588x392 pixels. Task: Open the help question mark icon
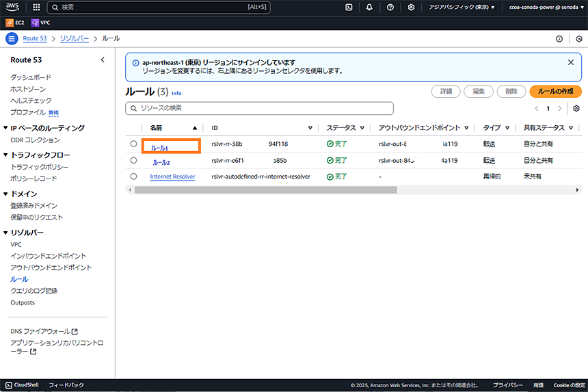click(x=390, y=7)
